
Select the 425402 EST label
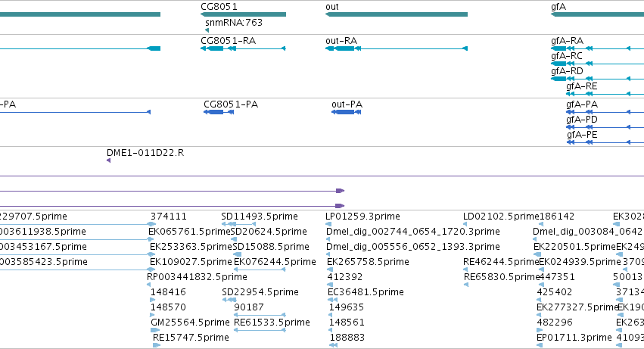(555, 292)
